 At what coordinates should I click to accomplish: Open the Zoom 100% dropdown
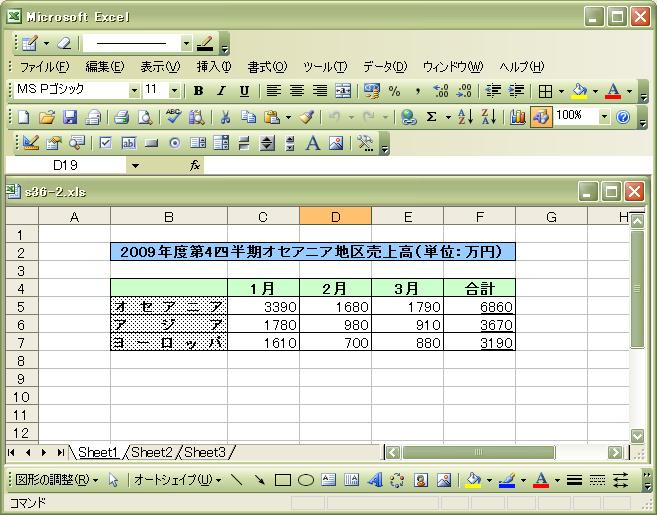[x=604, y=117]
